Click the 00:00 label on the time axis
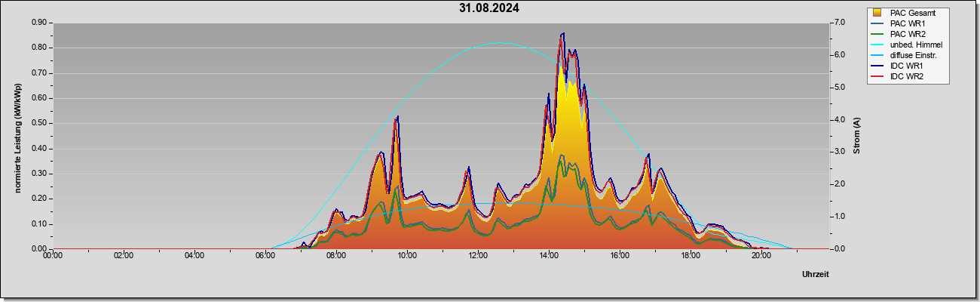This screenshot has width=980, height=302. (x=53, y=255)
